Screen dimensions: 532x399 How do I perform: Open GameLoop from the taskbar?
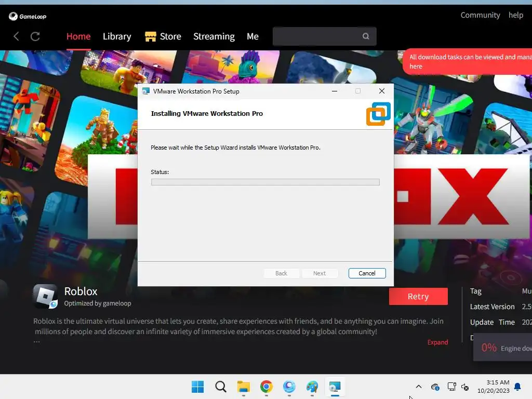(289, 387)
